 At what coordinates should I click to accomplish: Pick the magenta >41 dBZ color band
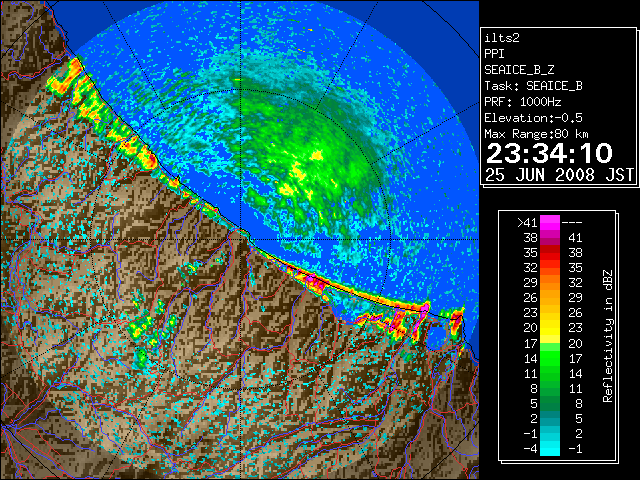point(550,222)
